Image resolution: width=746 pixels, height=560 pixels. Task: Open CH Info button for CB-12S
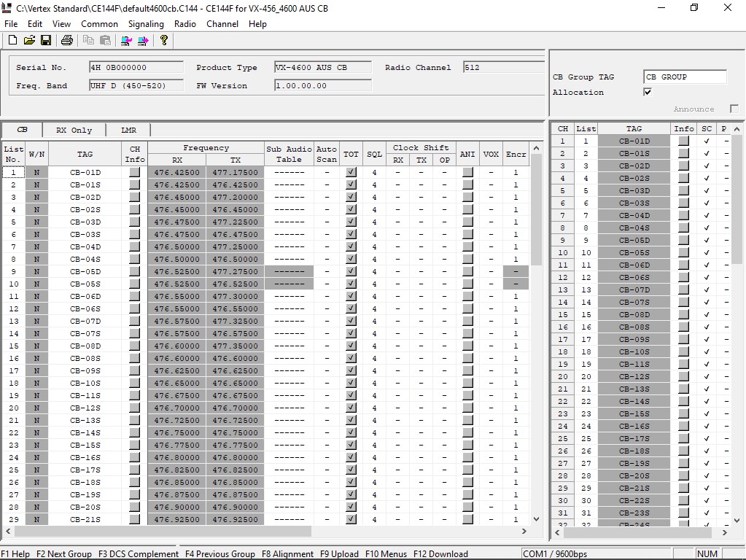135,408
